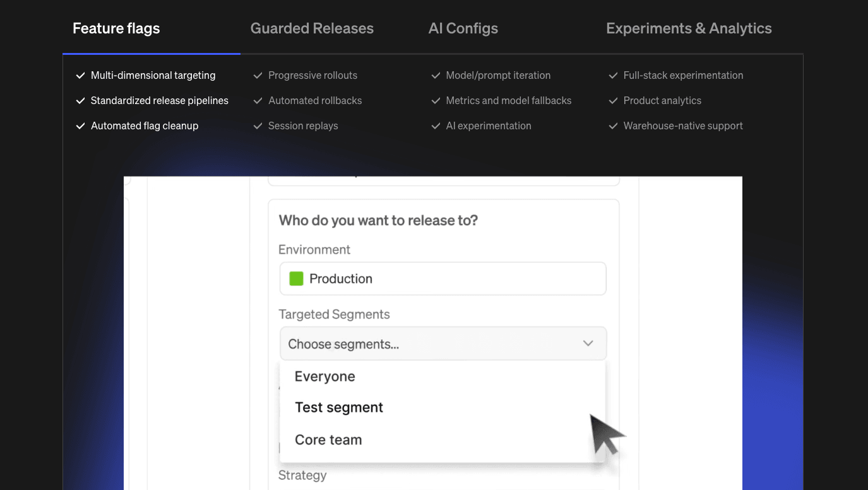Click checkmark icon beside Multi-dimensional targeting
Screen dimensions: 868x490
(80, 76)
